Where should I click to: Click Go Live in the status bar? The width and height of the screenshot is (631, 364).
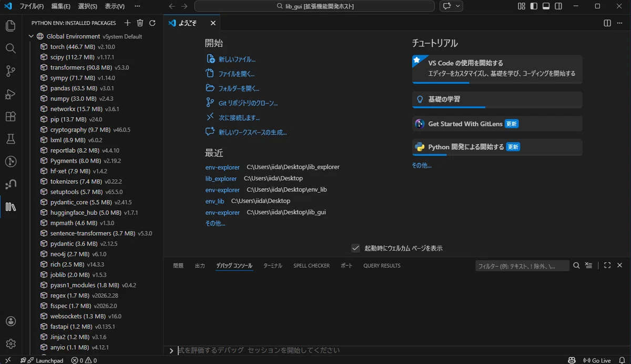pos(597,360)
